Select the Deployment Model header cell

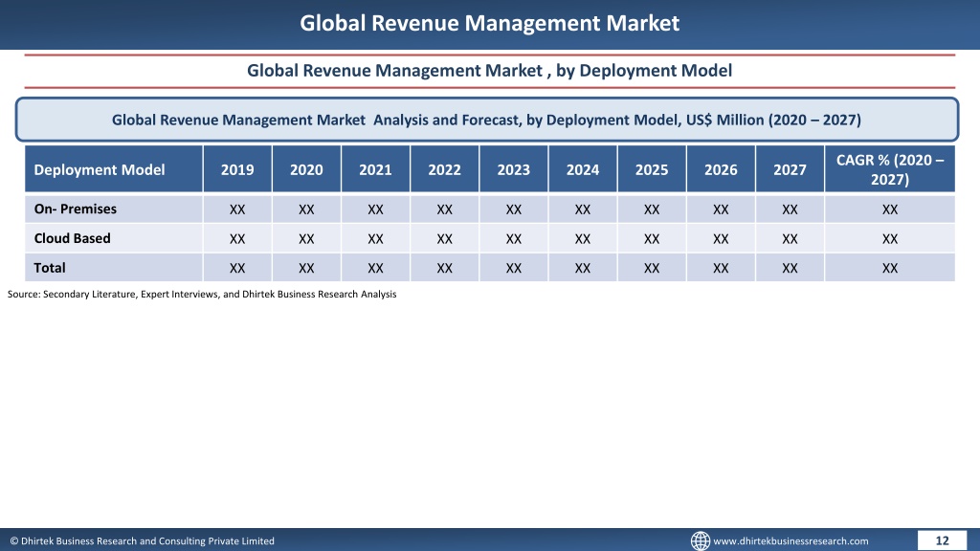pyautogui.click(x=114, y=169)
